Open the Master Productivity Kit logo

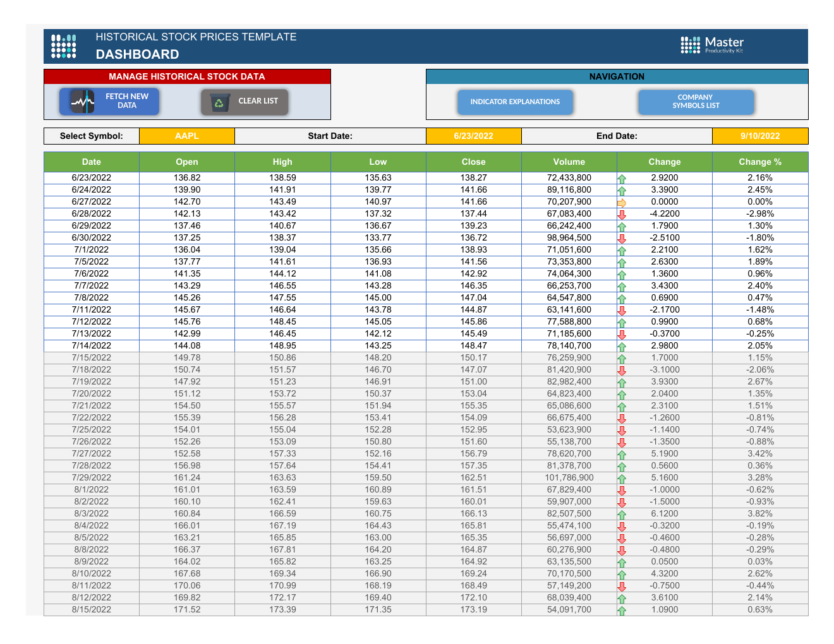coord(712,45)
